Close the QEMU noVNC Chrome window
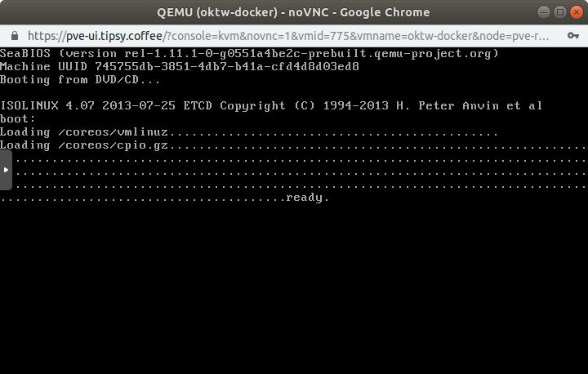This screenshot has height=374, width=588. (x=576, y=12)
